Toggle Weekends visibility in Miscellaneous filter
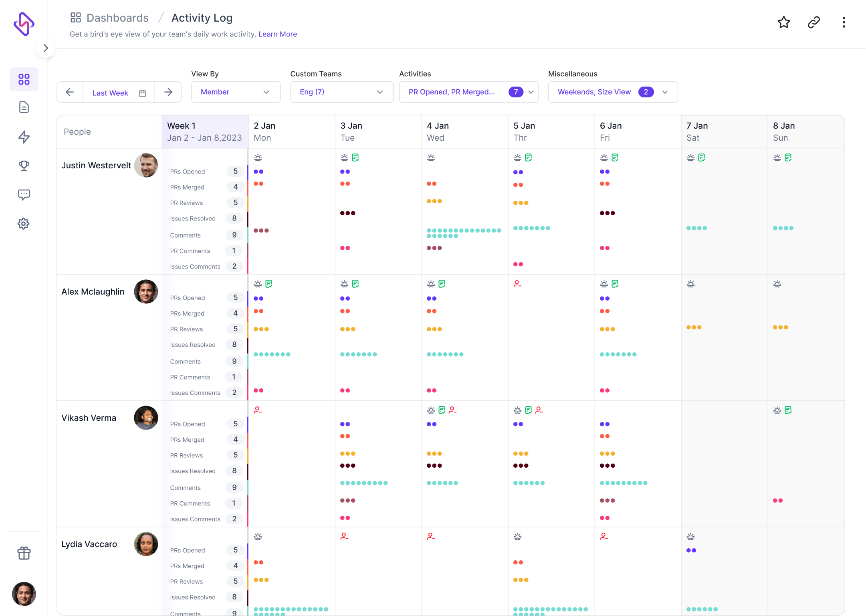The image size is (866, 616). [610, 92]
